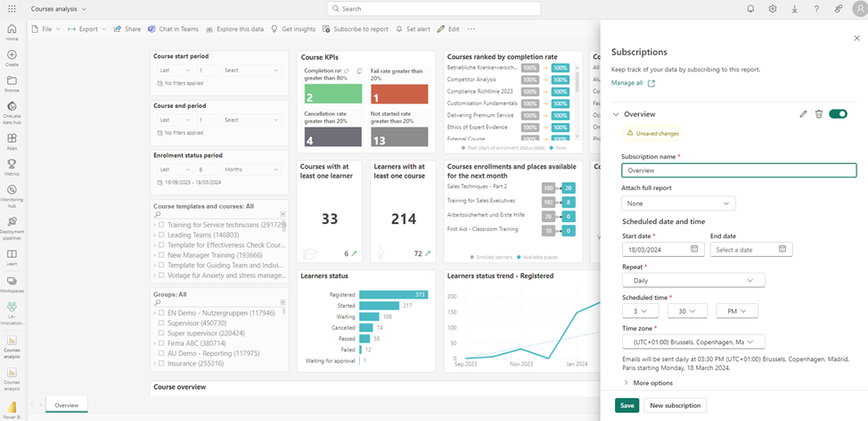Check the Supervisor (450730) group checkbox

click(x=160, y=323)
